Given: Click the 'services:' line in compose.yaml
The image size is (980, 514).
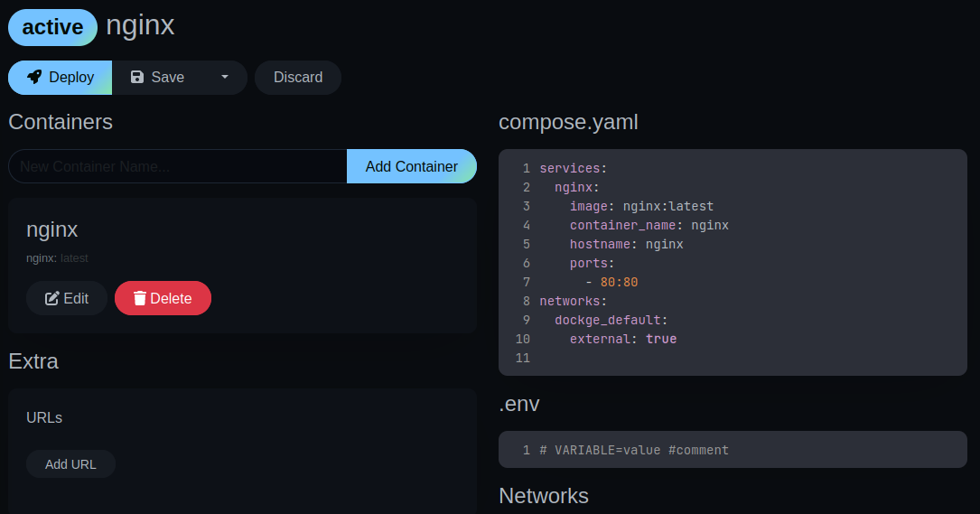Looking at the screenshot, I should point(574,168).
